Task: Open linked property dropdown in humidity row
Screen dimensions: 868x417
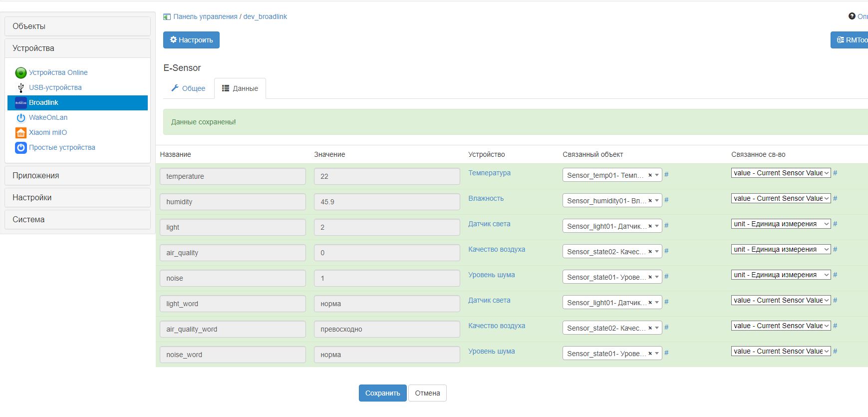Action: [x=781, y=198]
